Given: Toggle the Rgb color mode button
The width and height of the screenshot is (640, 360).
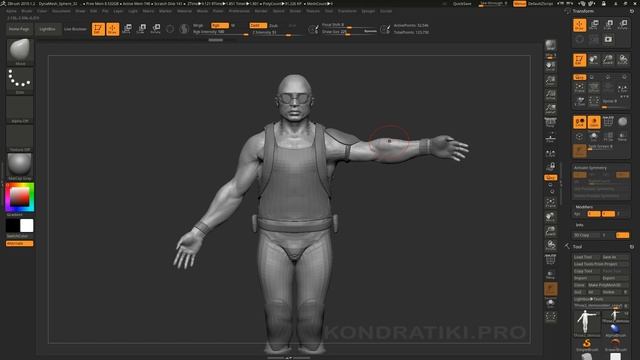Looking at the screenshot, I should (220, 25).
